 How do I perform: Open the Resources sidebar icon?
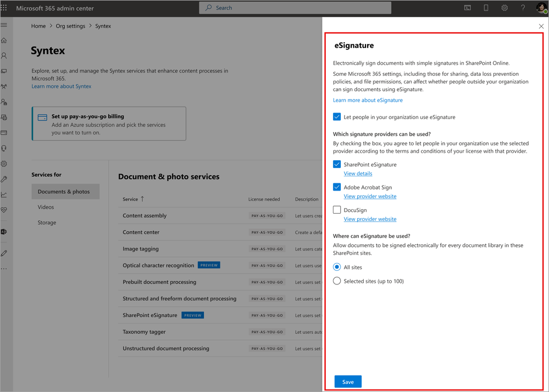pyautogui.click(x=4, y=117)
